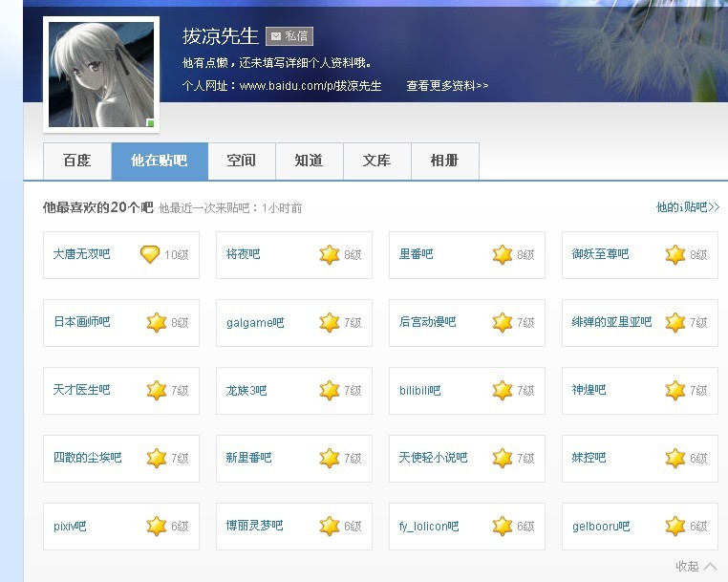Select the 他在贴吧 tab
Viewport: 728px width, 582px height.
pos(160,161)
